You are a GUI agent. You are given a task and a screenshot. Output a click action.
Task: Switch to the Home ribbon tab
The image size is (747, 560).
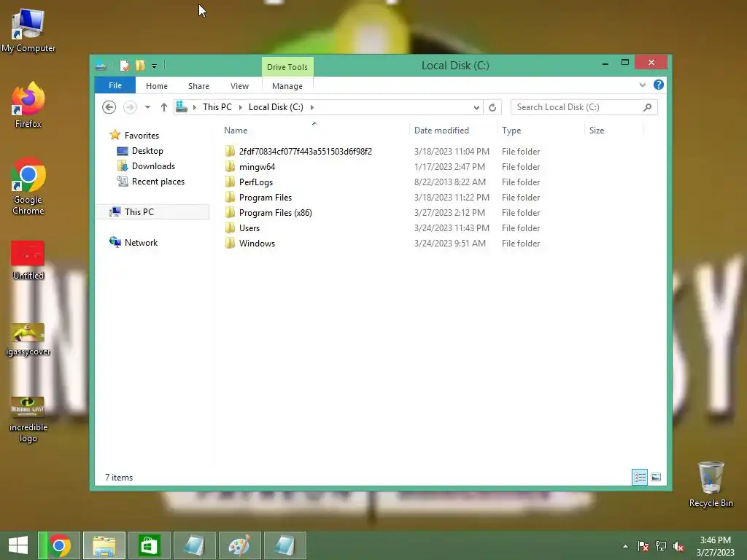point(157,86)
